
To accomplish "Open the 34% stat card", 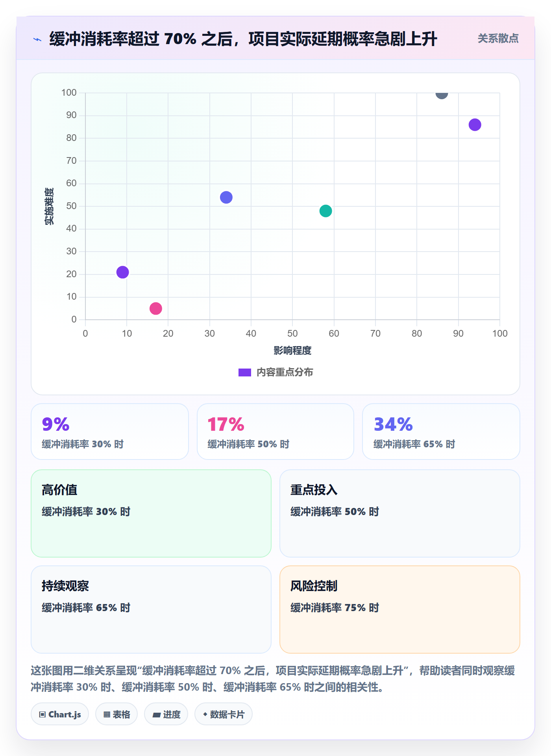I will coord(441,432).
